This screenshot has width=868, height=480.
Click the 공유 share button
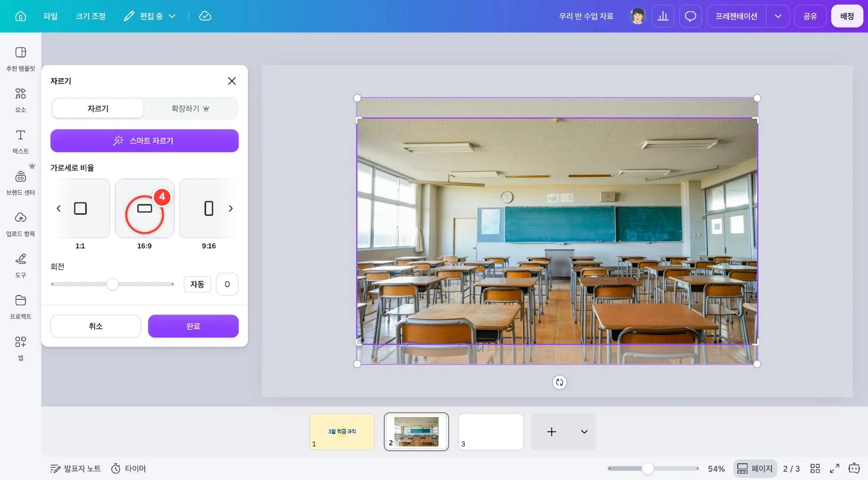pos(810,16)
